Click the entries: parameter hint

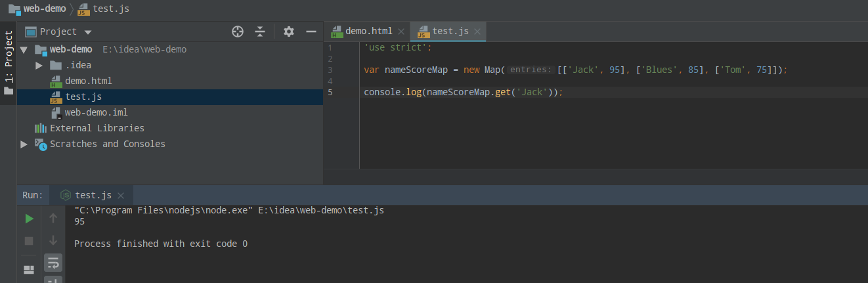530,70
